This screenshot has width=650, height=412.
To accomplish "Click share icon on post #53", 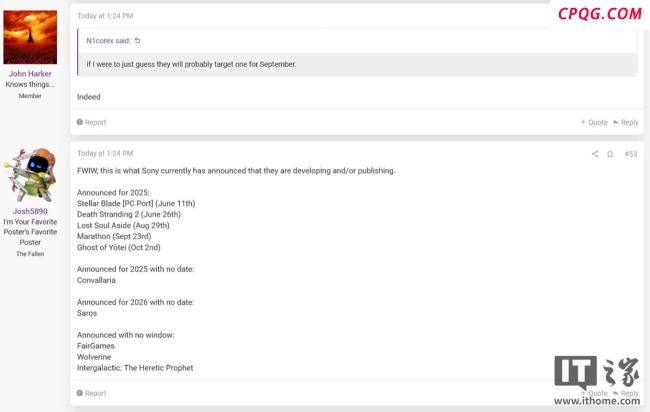I will coord(594,154).
